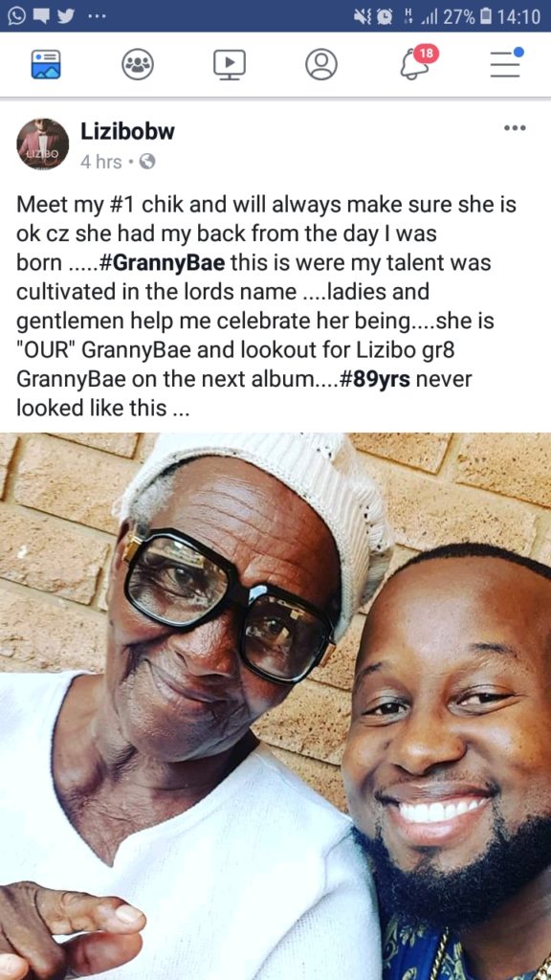
Task: Tap the Lizibobw profile picture
Action: coord(42,144)
